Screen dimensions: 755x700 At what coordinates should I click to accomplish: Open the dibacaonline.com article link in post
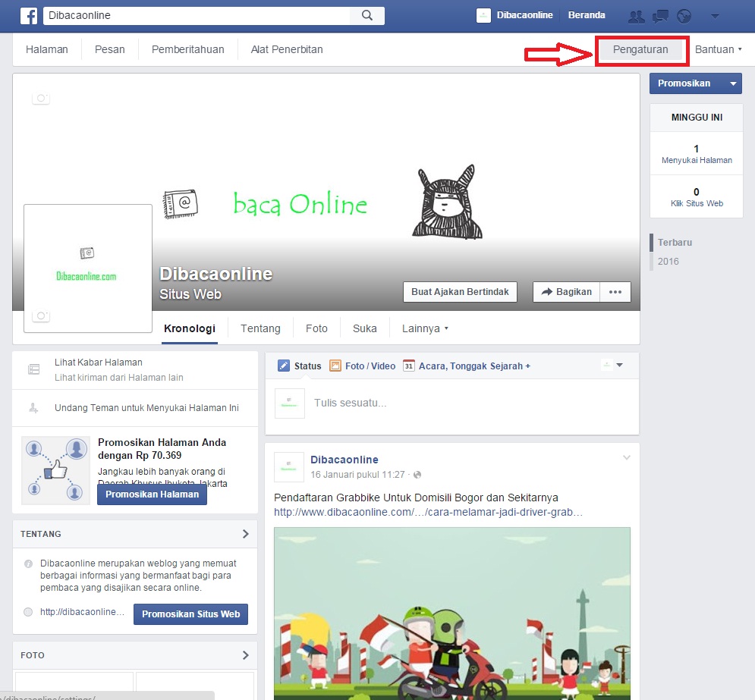pos(428,513)
